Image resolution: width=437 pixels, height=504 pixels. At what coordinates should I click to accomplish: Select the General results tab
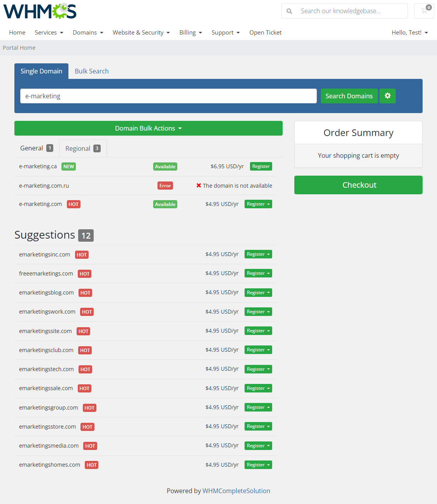click(37, 148)
